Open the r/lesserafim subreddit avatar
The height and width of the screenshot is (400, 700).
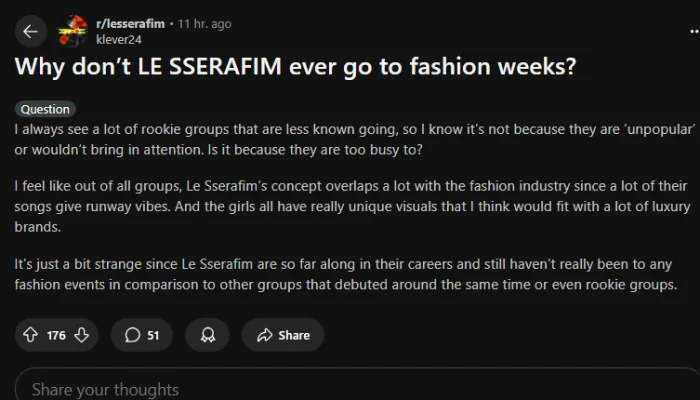pyautogui.click(x=70, y=31)
